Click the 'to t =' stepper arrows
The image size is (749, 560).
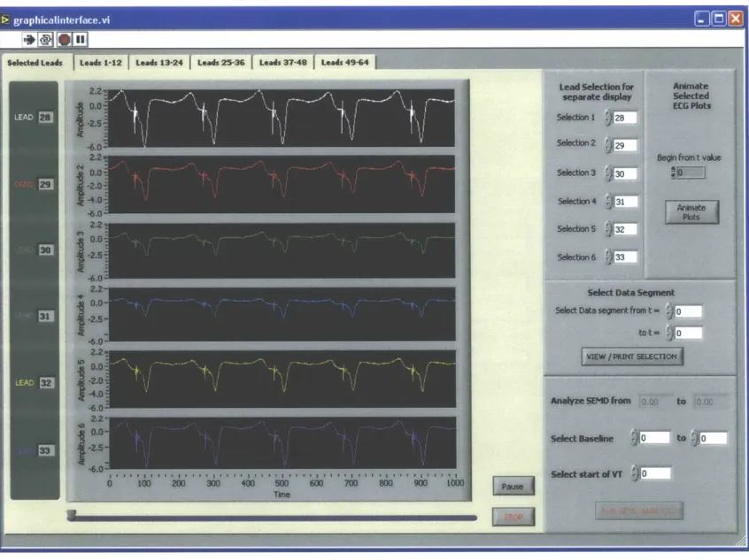tap(669, 333)
